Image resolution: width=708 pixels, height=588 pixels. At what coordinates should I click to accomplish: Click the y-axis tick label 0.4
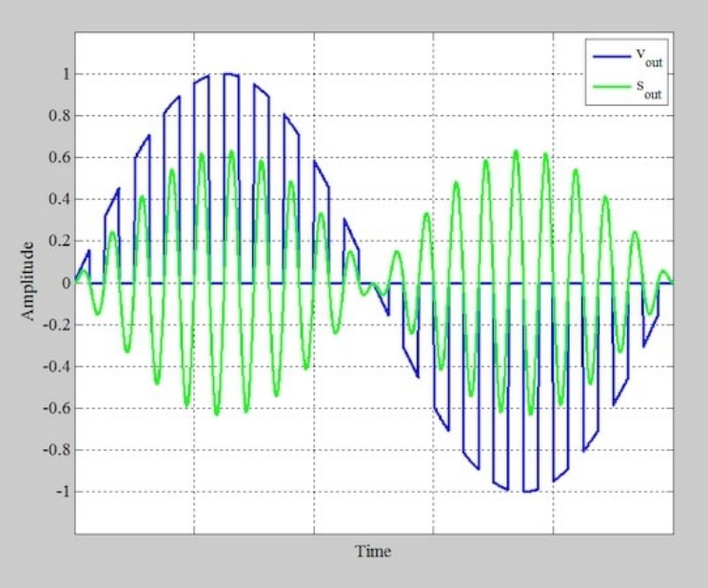[x=60, y=199]
